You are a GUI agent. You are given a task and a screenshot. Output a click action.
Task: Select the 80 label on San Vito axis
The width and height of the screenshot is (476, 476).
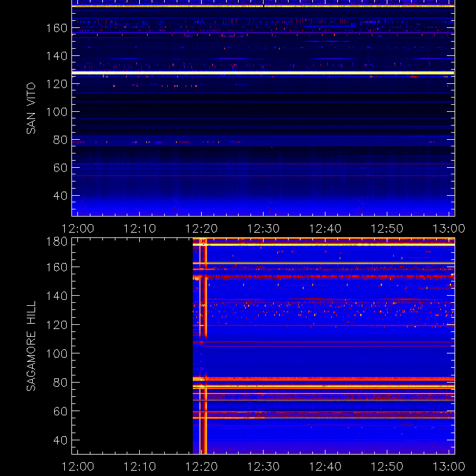[x=60, y=140]
